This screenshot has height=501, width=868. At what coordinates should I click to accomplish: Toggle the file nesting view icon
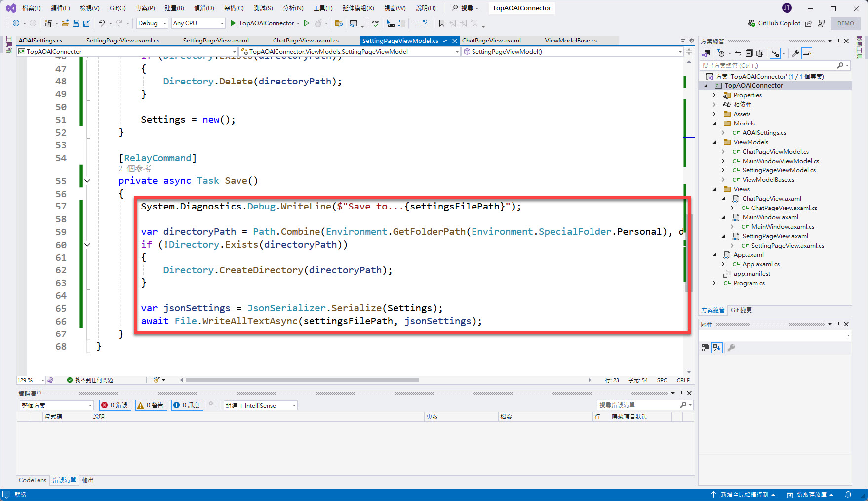pos(775,53)
